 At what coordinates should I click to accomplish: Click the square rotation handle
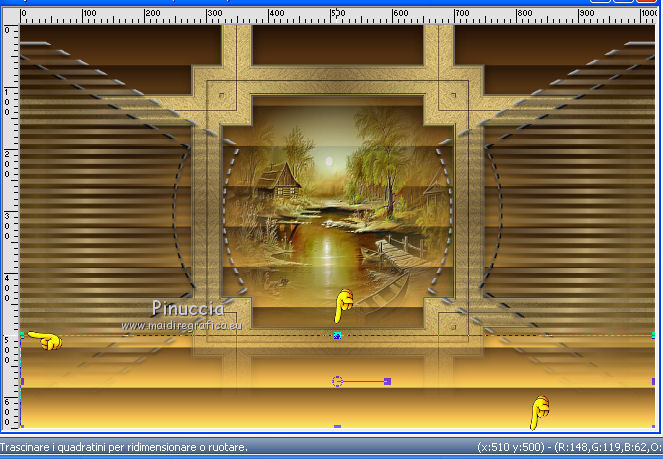click(x=387, y=381)
